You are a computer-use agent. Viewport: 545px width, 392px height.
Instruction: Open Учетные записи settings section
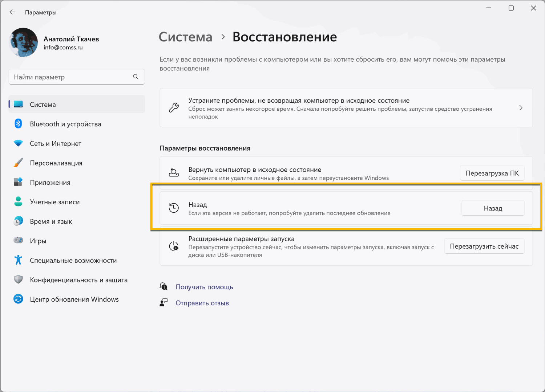(54, 202)
